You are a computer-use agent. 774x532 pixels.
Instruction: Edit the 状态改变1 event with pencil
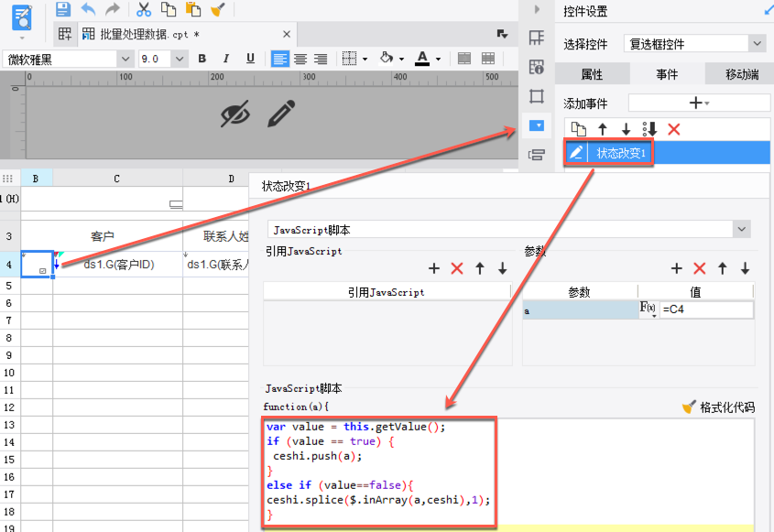pyautogui.click(x=576, y=153)
